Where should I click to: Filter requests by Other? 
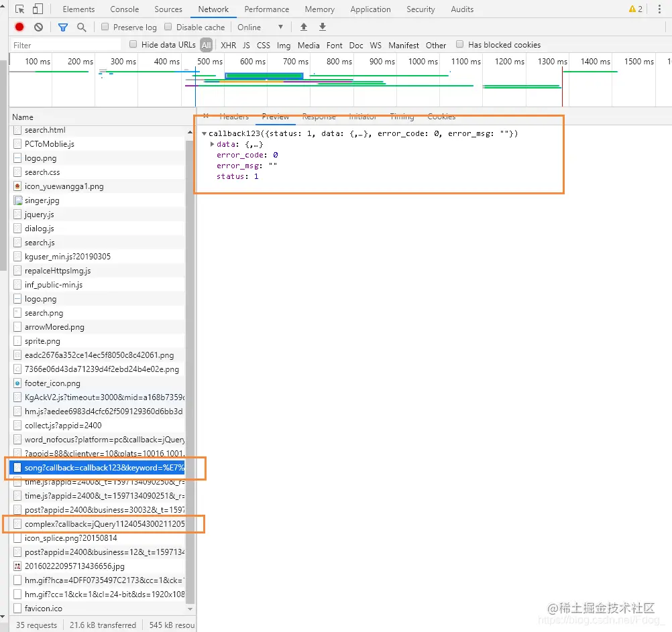click(x=436, y=45)
